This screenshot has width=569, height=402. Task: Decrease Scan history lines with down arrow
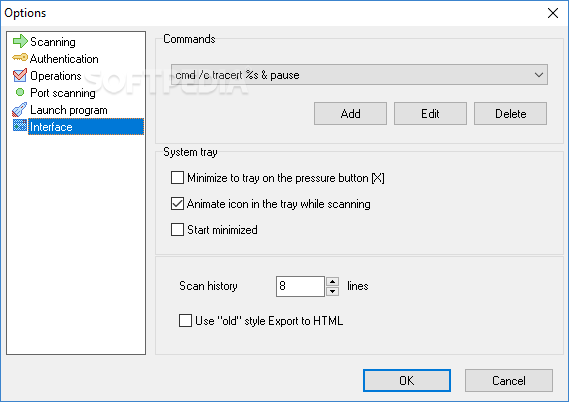click(x=332, y=291)
